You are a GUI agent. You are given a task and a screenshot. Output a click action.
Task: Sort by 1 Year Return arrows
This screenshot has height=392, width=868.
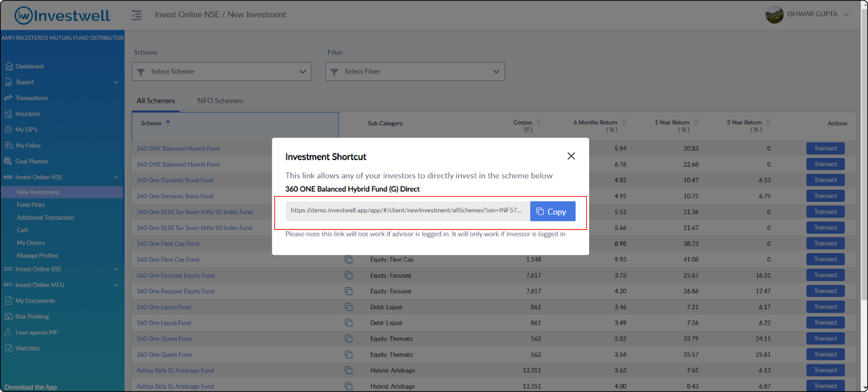click(696, 123)
